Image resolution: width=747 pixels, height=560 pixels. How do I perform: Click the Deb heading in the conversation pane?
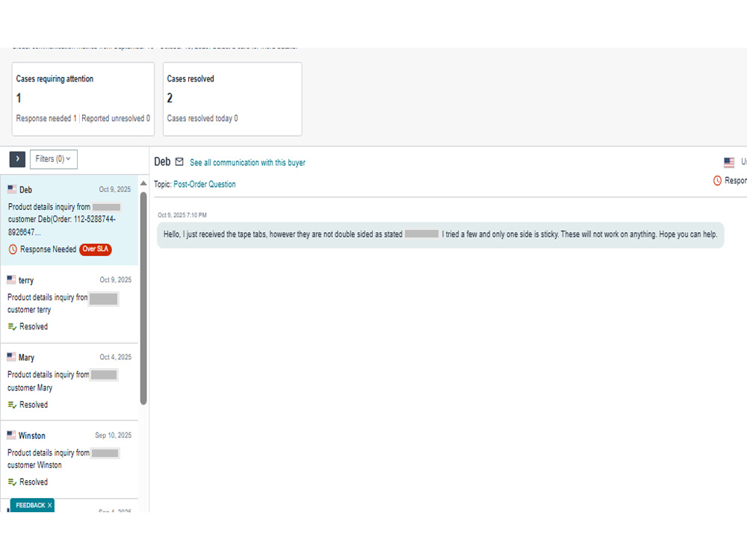click(162, 162)
